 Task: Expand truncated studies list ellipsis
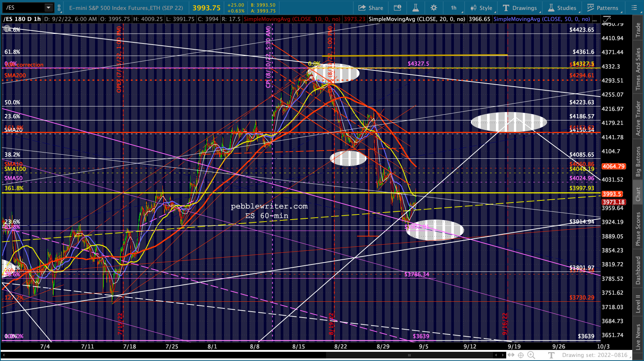pyautogui.click(x=595, y=19)
